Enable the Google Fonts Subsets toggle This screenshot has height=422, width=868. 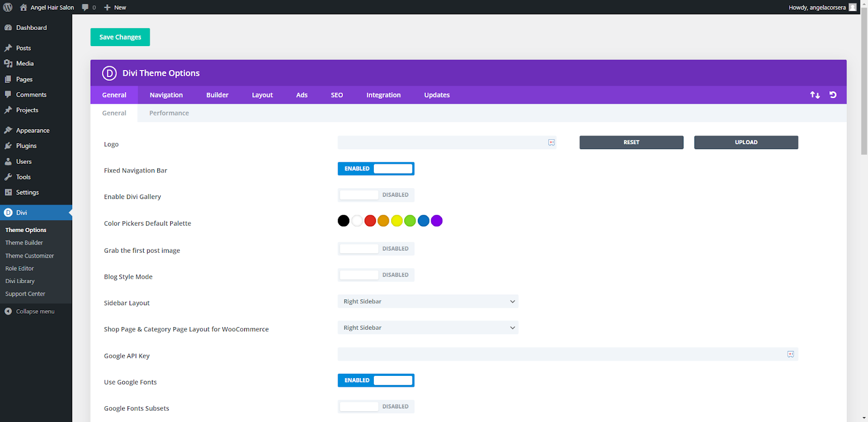point(376,406)
